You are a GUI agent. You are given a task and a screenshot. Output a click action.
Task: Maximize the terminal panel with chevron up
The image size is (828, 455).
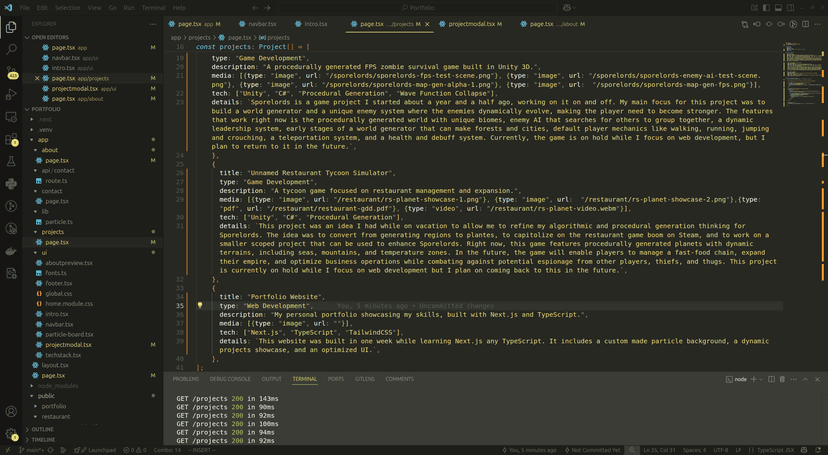pyautogui.click(x=805, y=380)
